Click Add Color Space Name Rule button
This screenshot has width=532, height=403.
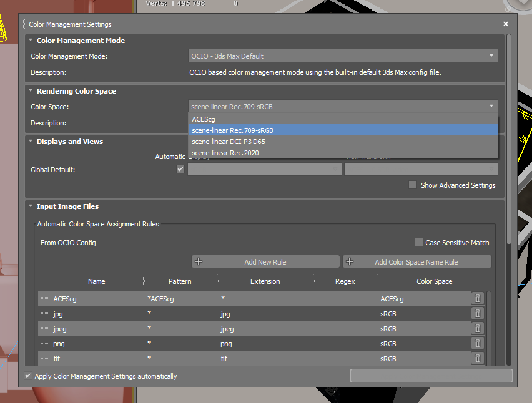pyautogui.click(x=417, y=261)
